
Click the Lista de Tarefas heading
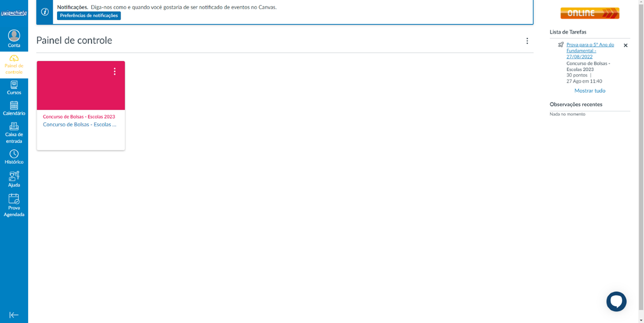[568, 32]
